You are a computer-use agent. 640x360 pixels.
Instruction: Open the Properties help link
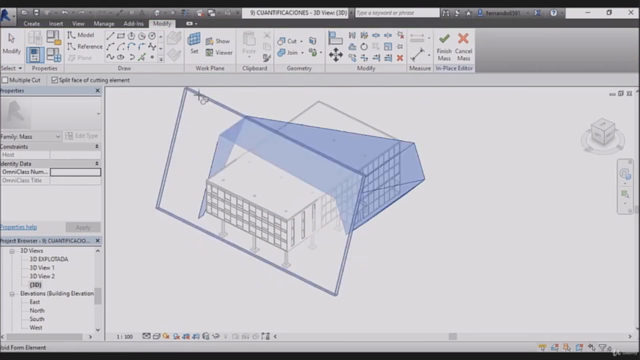click(x=18, y=227)
